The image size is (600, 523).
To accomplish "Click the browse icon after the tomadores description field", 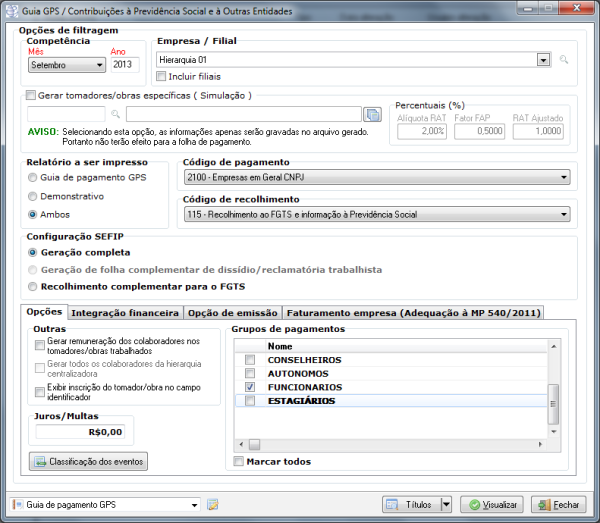I will pos(373,114).
